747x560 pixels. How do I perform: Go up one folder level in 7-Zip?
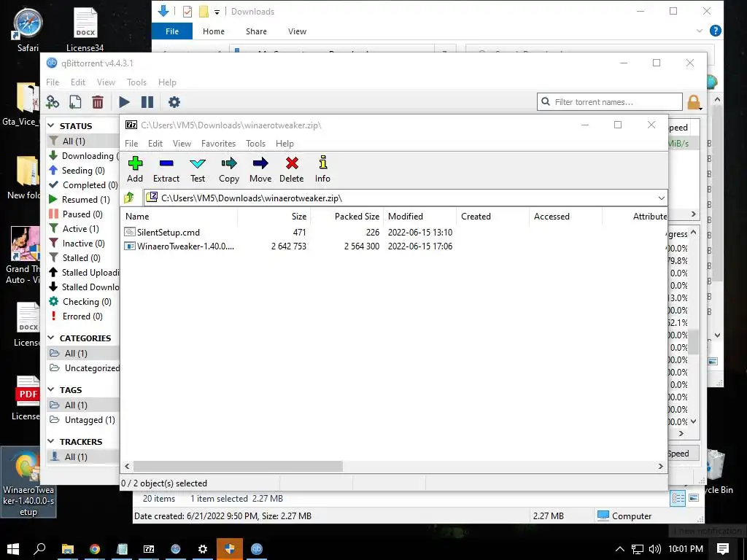[128, 198]
